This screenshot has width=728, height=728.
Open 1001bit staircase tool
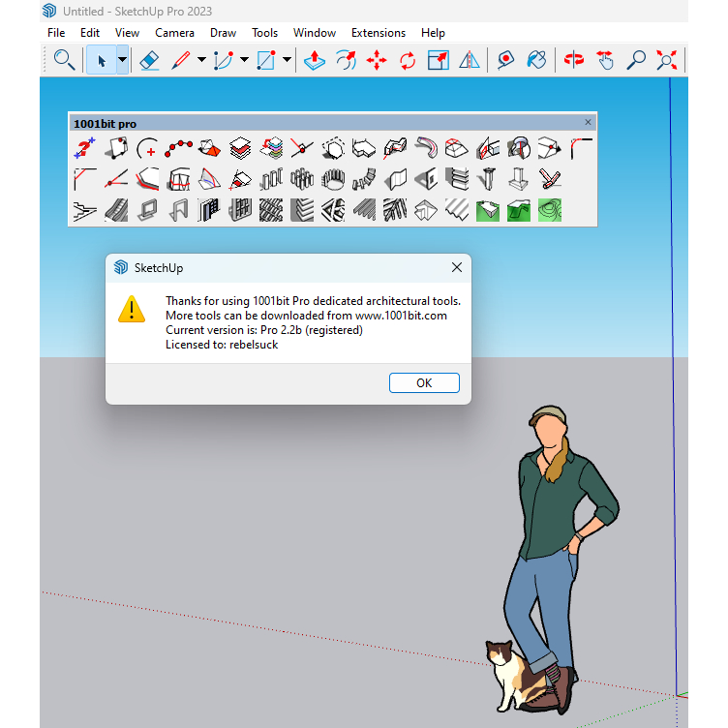(85, 210)
